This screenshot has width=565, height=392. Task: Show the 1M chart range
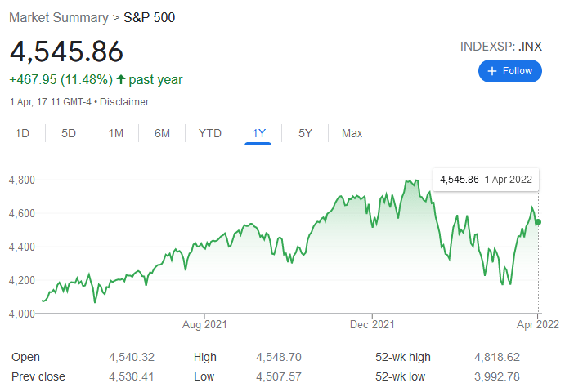click(x=116, y=133)
